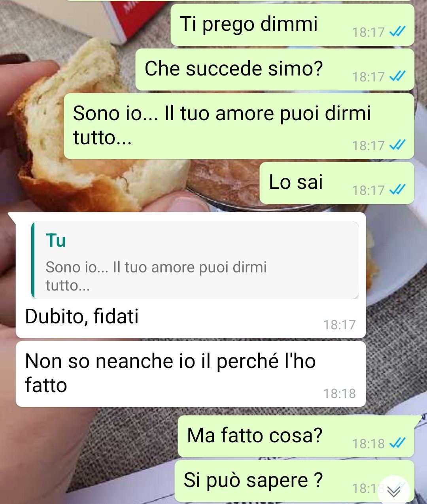Tap the 'Lo sai' sent message
This screenshot has width=427, height=504.
[x=337, y=183]
